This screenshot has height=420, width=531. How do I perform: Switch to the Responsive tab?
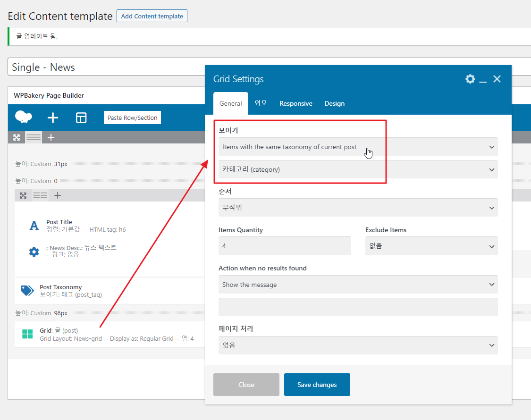tap(295, 104)
